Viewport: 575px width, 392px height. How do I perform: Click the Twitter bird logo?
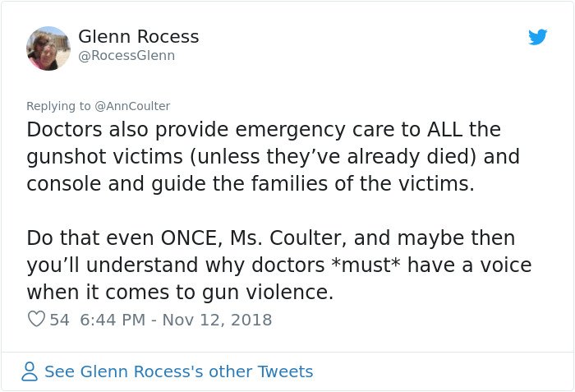pos(538,37)
